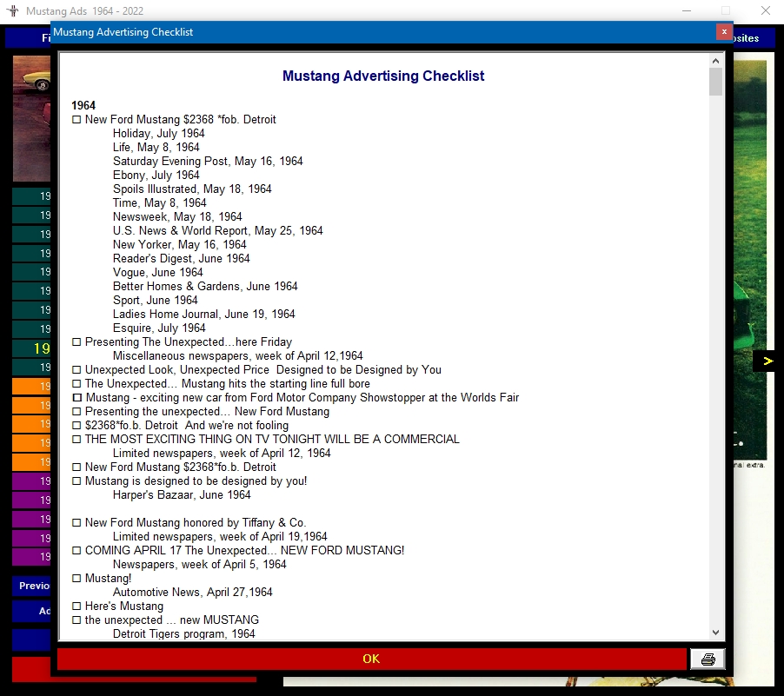Viewport: 784px width, 696px height.
Task: Tick checkbox for 'New Ford Mustang $2368 *fob. Detroit'
Action: pos(76,120)
